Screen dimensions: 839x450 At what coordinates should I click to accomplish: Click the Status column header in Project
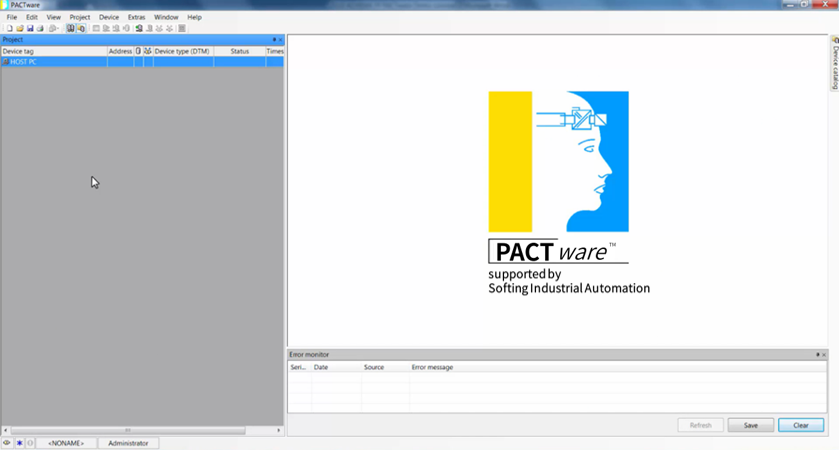pyautogui.click(x=240, y=51)
